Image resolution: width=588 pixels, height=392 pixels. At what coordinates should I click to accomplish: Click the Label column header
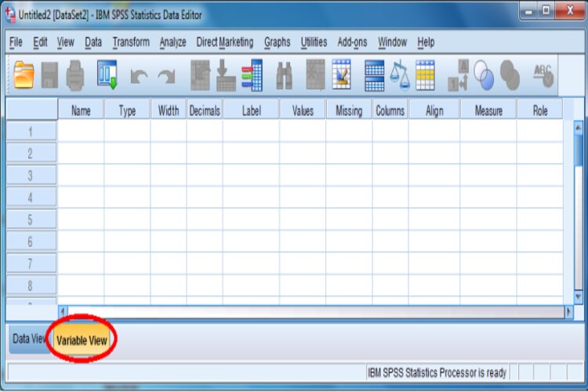[x=251, y=111]
